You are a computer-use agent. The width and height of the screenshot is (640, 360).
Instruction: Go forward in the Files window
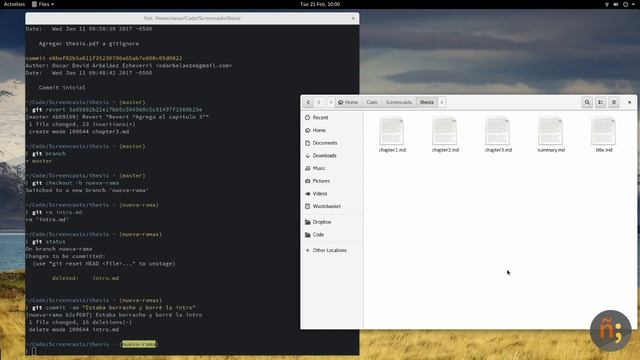pos(318,102)
